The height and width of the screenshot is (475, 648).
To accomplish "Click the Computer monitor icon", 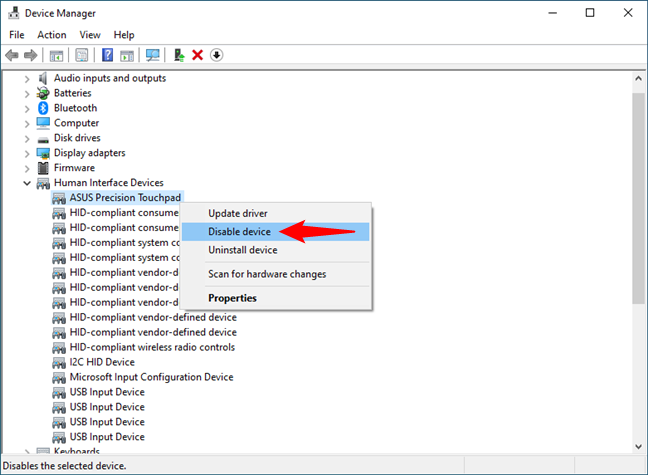I will tap(43, 123).
